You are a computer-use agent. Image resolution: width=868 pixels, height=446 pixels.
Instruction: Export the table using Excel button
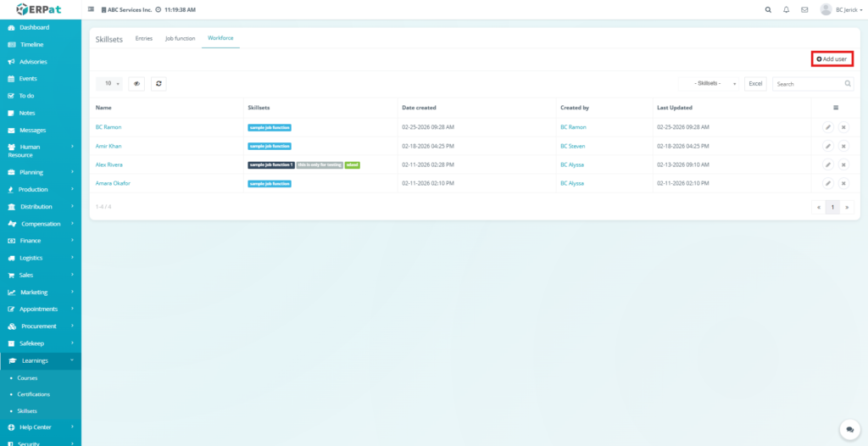755,84
